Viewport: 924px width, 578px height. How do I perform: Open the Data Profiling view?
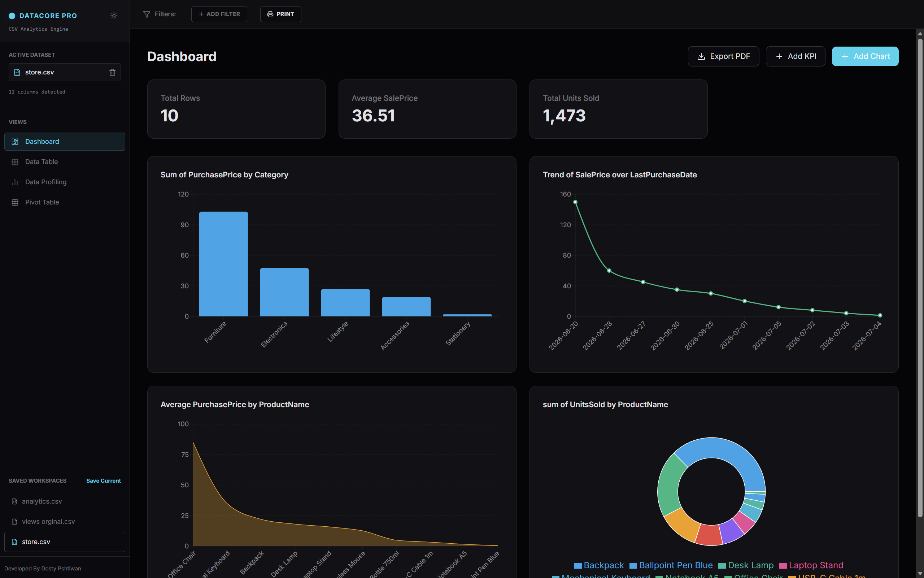pyautogui.click(x=65, y=182)
